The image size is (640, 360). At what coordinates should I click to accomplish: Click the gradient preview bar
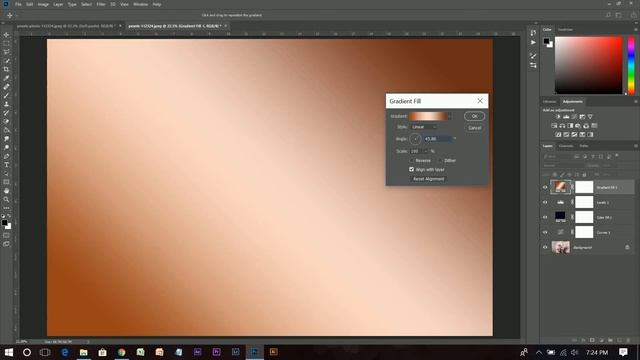pos(428,116)
